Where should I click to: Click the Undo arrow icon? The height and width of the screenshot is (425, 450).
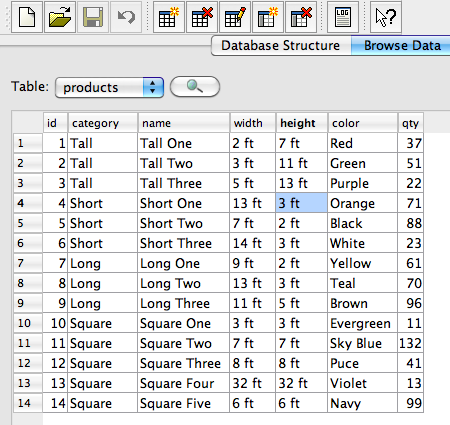(x=126, y=17)
